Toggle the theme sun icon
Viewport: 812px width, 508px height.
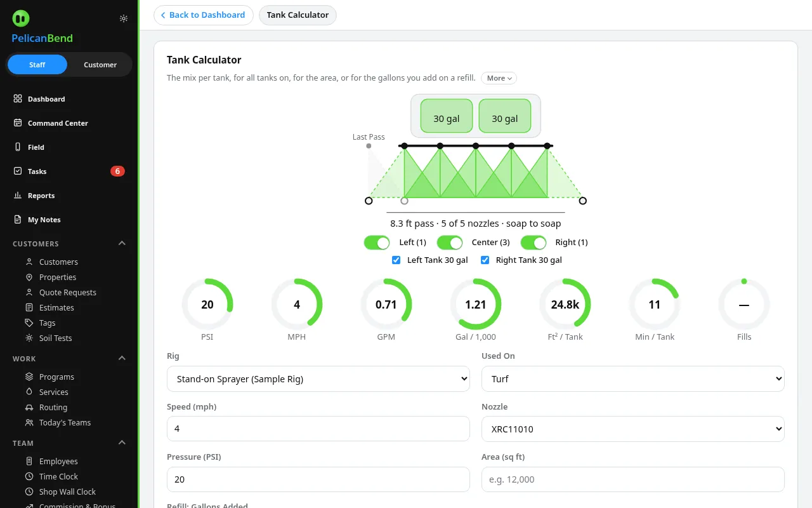[x=124, y=18]
